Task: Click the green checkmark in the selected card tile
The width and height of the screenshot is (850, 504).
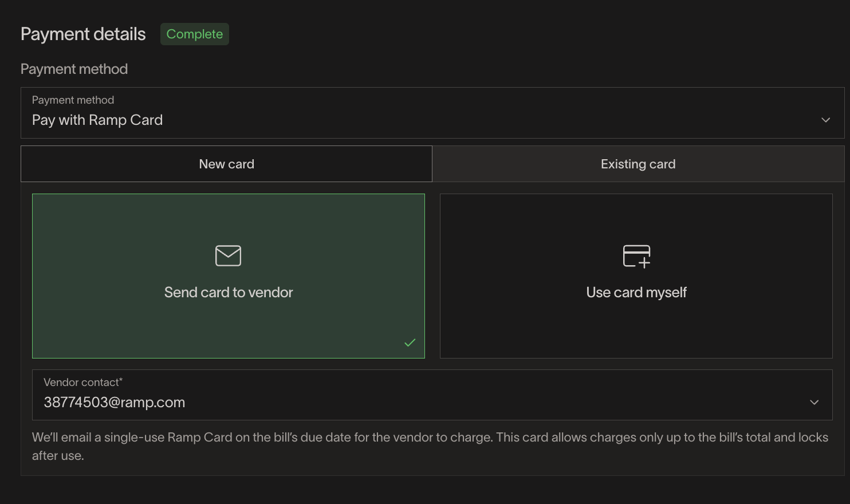Action: pos(410,342)
